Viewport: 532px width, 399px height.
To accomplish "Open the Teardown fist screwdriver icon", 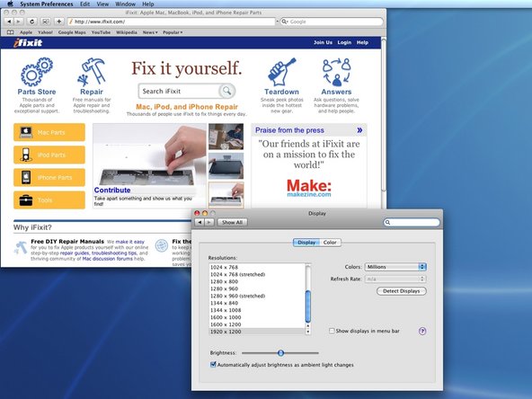I will point(281,72).
